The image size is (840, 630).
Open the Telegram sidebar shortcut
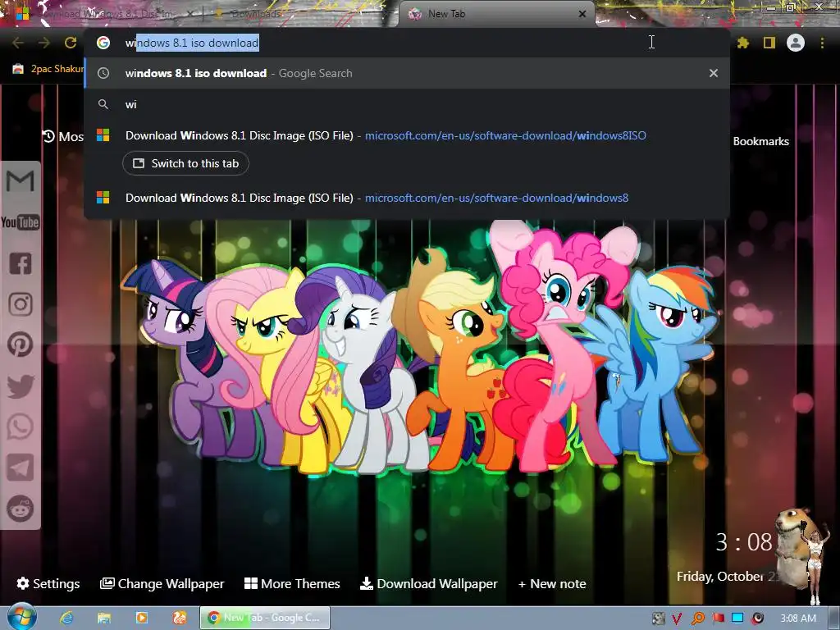(21, 468)
